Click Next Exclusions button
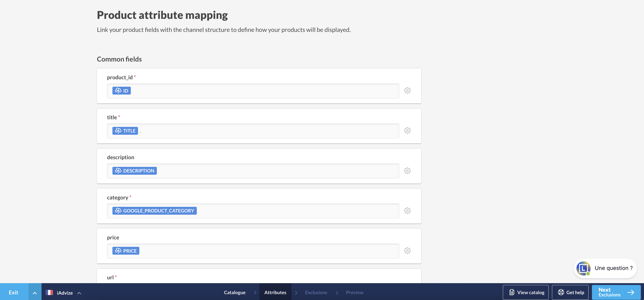 point(616,292)
